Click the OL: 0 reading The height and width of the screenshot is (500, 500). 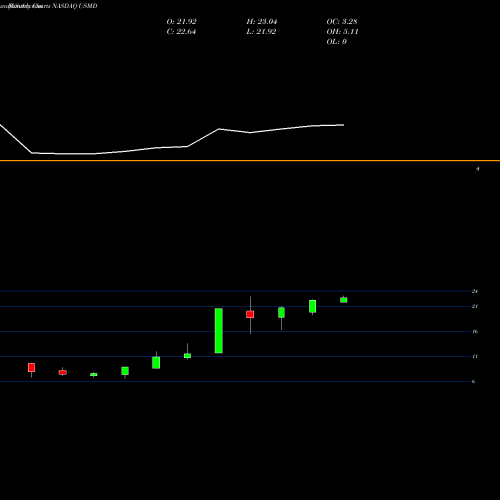click(x=336, y=42)
